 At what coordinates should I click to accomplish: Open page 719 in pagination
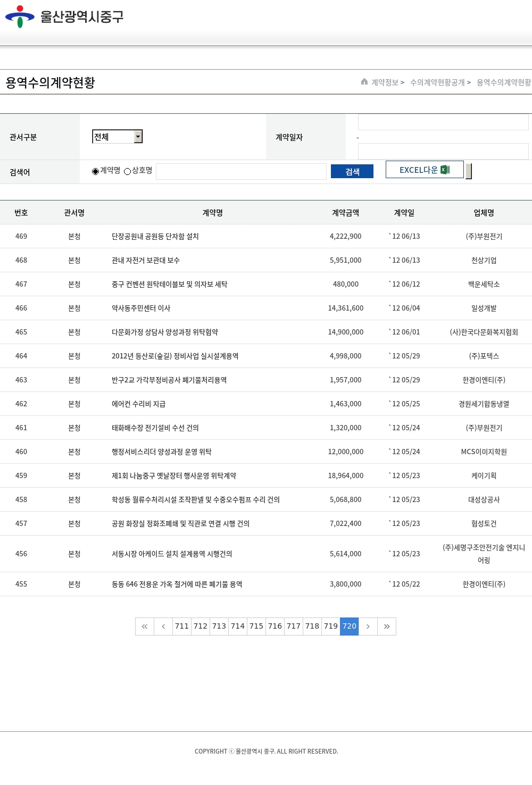click(331, 627)
